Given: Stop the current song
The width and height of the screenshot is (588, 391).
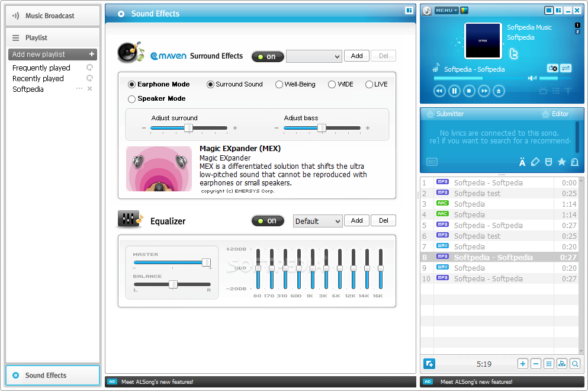Looking at the screenshot, I should [x=469, y=91].
